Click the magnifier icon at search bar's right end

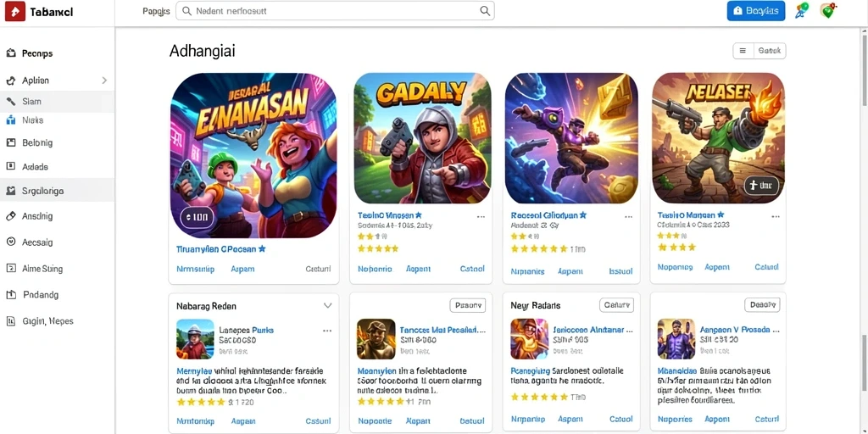(x=485, y=10)
